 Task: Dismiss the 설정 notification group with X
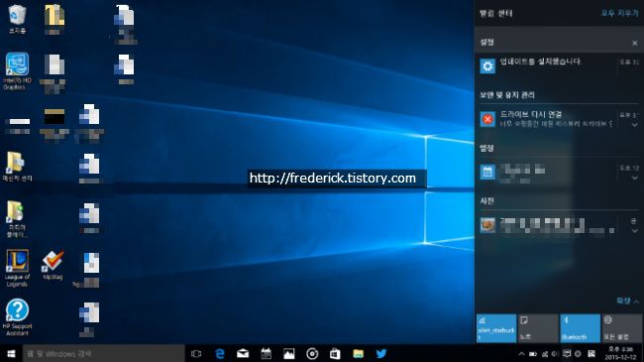[634, 43]
